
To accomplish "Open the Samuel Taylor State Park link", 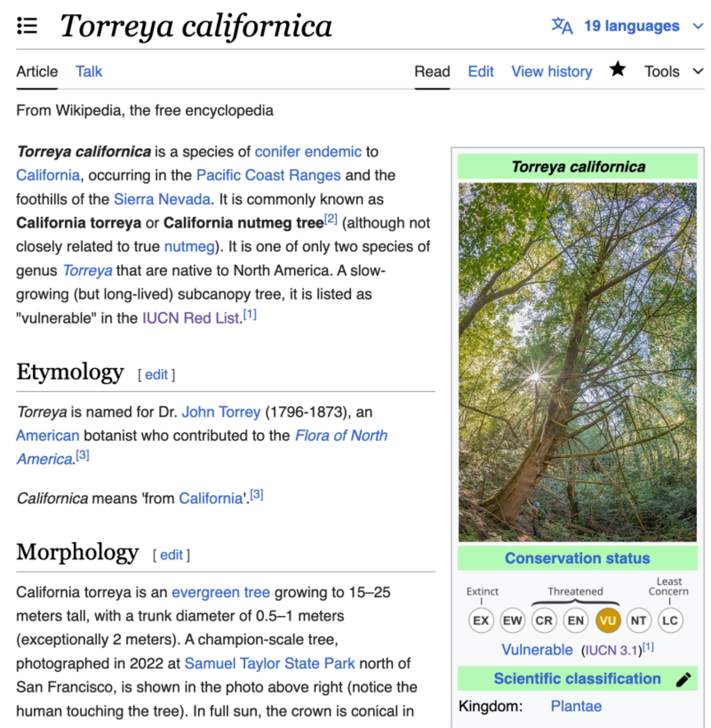I will click(269, 663).
